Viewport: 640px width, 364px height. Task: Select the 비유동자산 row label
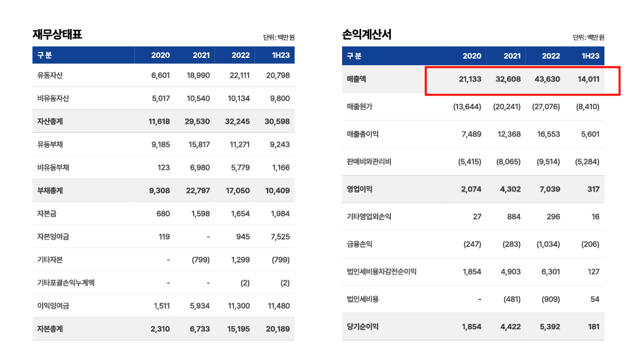[x=53, y=98]
